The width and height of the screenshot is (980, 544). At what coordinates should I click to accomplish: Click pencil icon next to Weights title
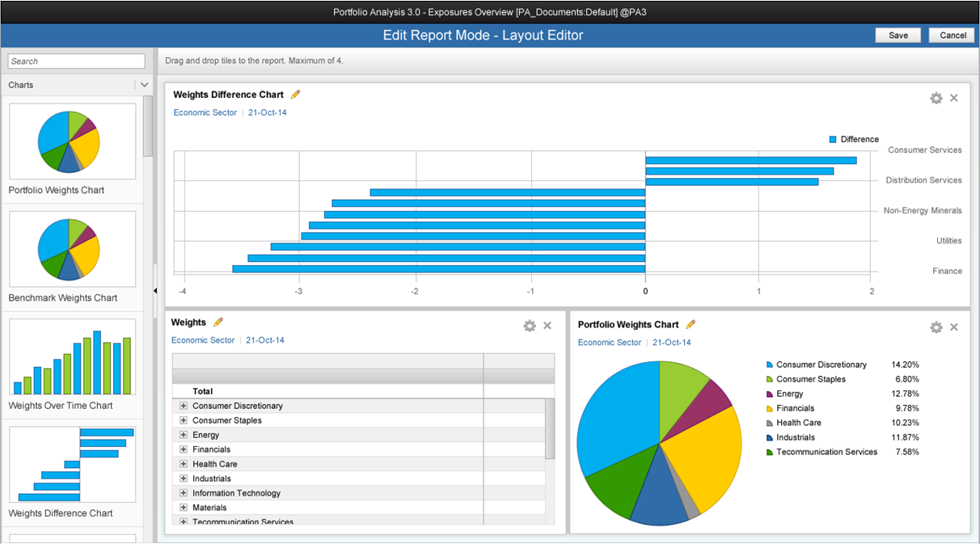pos(218,323)
